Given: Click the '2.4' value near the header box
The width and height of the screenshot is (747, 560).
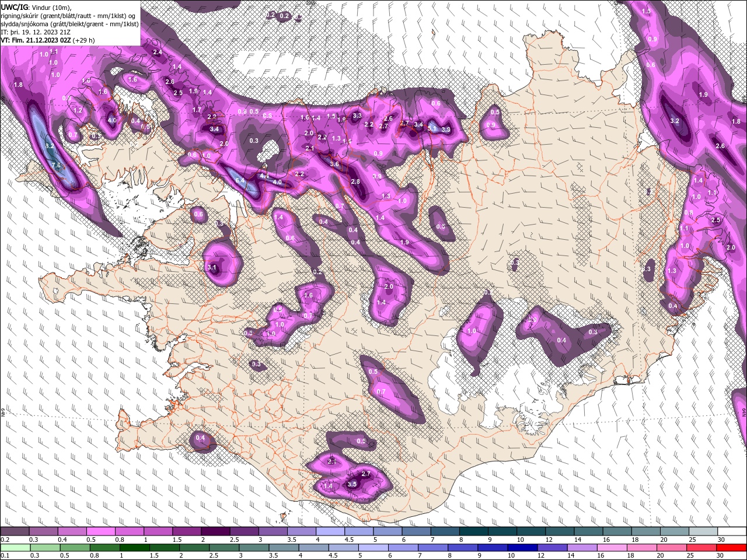Looking at the screenshot, I should 158,52.
